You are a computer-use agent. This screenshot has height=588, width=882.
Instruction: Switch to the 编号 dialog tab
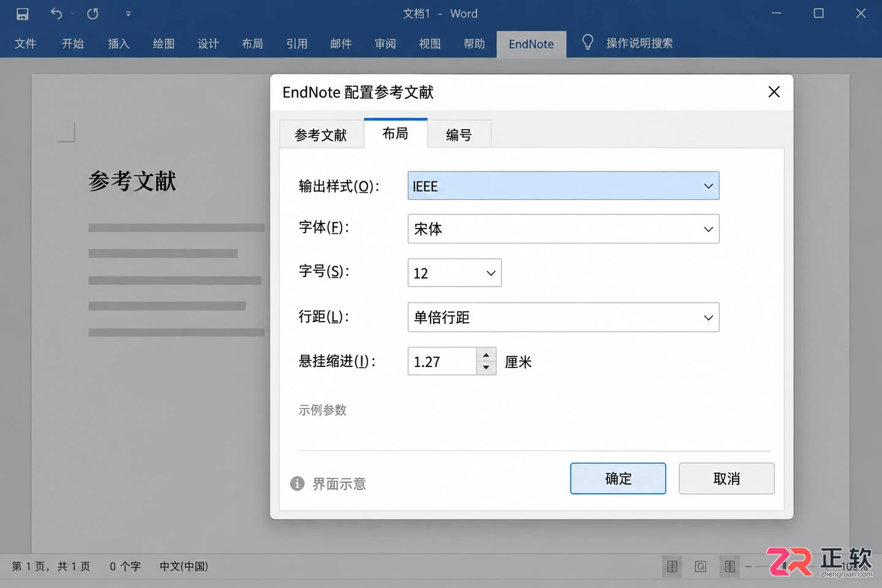(459, 135)
